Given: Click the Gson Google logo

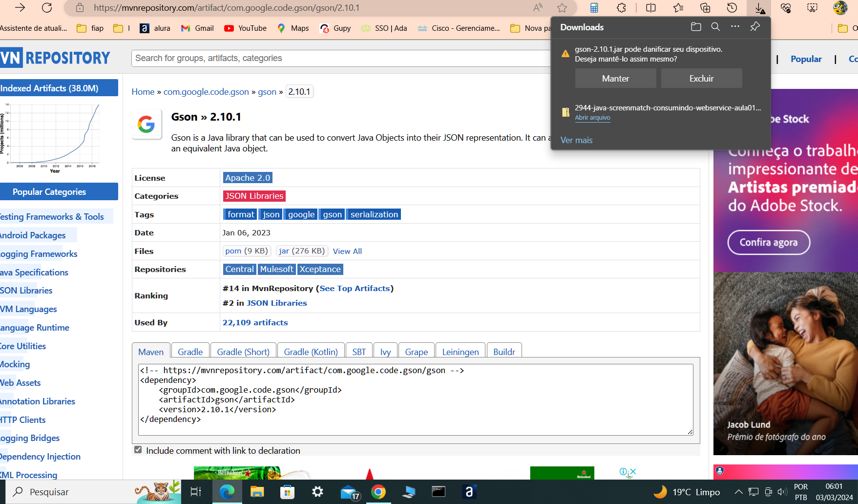Looking at the screenshot, I should click(146, 124).
